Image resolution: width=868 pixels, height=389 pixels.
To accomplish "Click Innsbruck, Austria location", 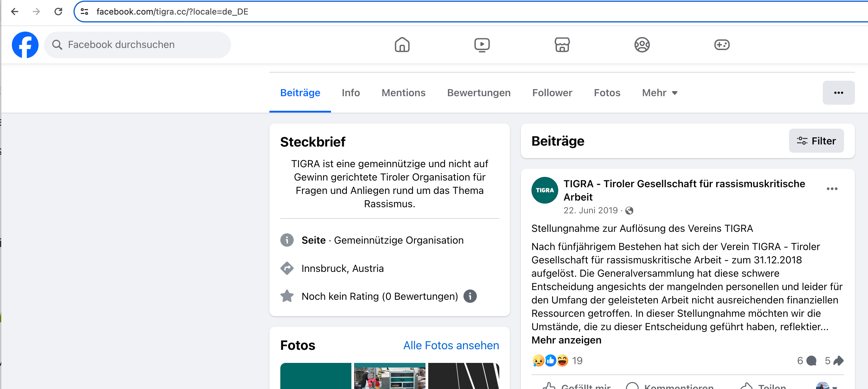I will [x=342, y=268].
